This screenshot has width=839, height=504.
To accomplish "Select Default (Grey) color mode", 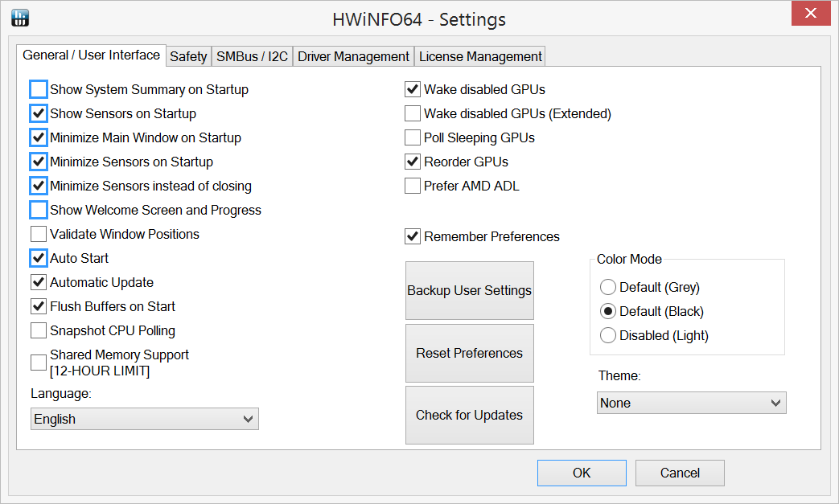I will click(608, 287).
